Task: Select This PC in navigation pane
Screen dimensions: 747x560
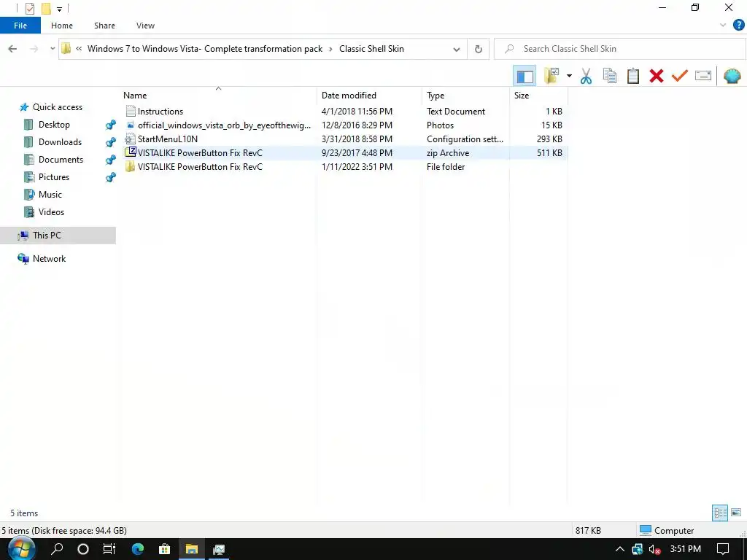Action: [58, 236]
